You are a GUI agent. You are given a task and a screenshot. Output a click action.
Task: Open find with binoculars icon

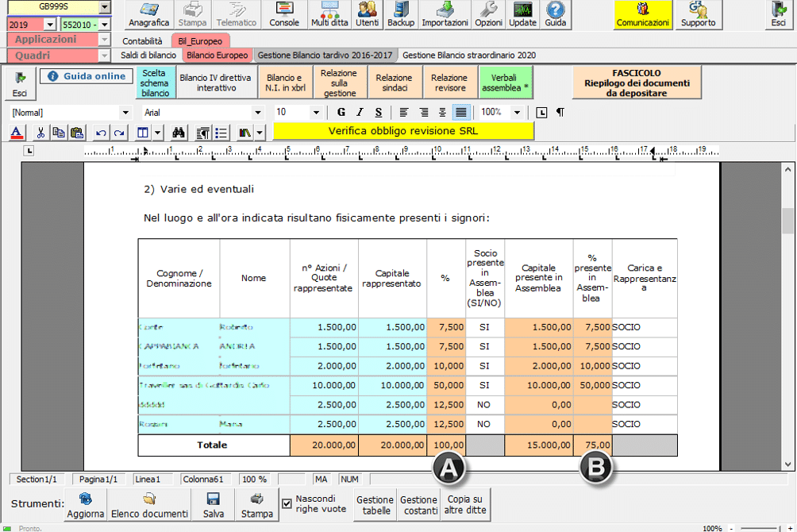tap(179, 133)
